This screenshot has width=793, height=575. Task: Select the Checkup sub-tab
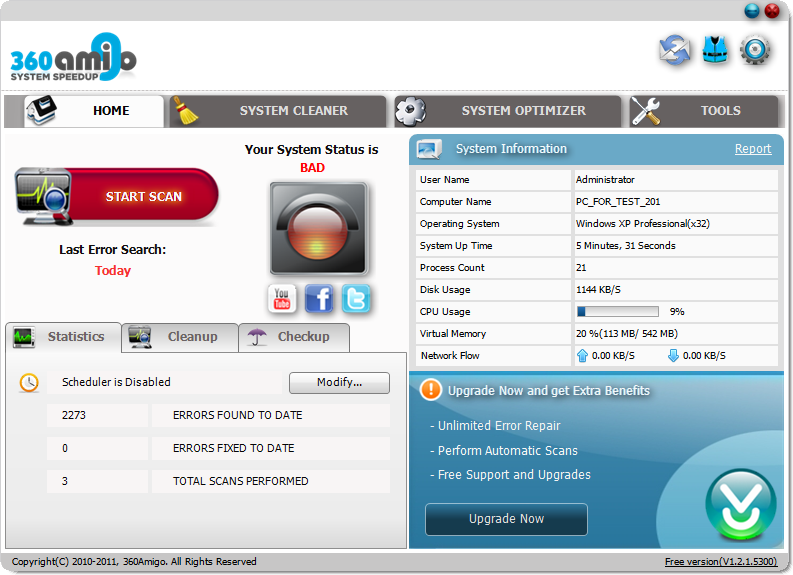(x=294, y=337)
